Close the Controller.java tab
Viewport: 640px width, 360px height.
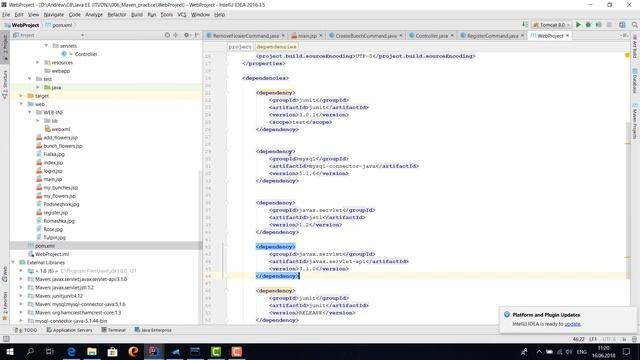(x=452, y=36)
